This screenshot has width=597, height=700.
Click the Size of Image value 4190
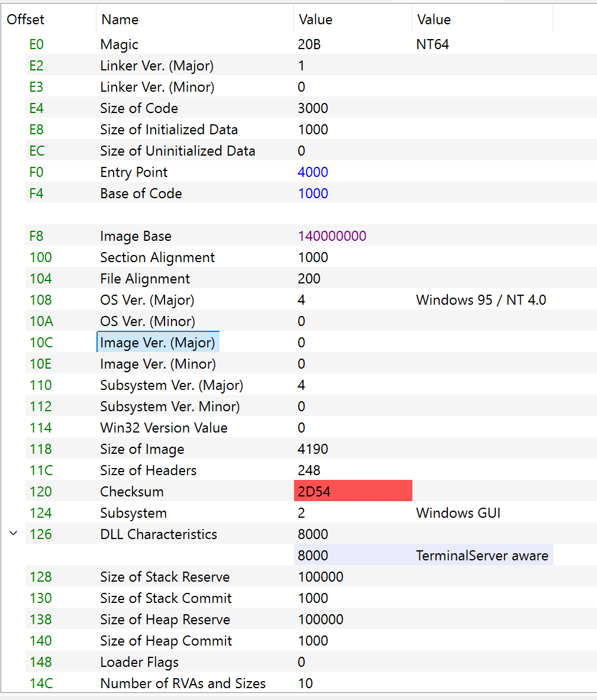pos(313,449)
